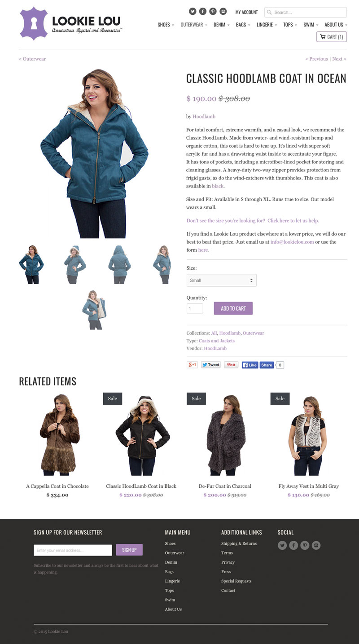This screenshot has height=644, width=359.
Task: Open the shopping cart with one item
Action: (x=332, y=37)
